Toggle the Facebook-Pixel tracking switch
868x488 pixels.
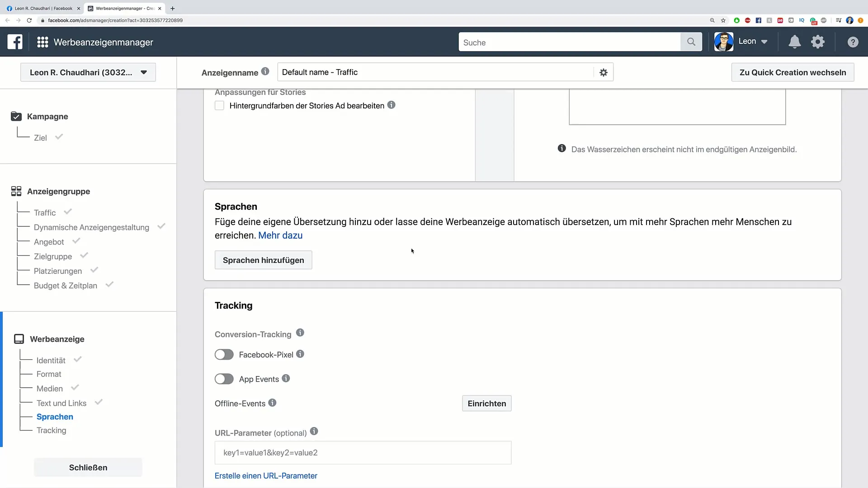coord(225,355)
